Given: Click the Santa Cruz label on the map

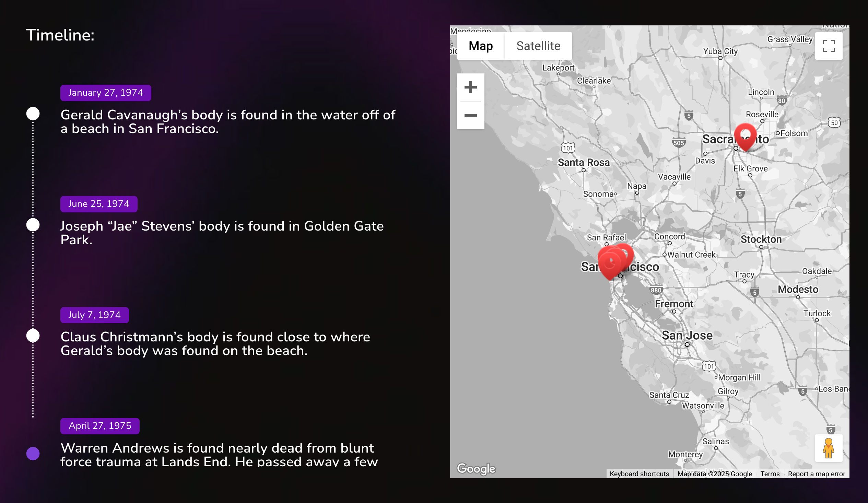Looking at the screenshot, I should pos(669,395).
